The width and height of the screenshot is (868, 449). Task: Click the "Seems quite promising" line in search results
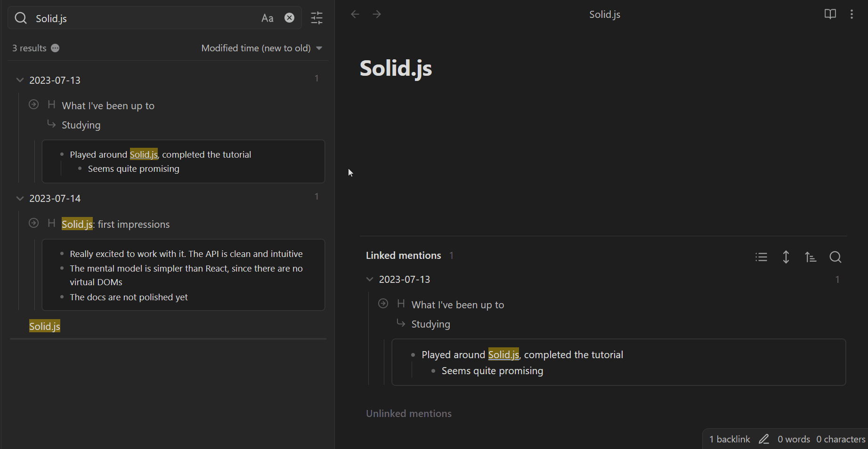pyautogui.click(x=134, y=168)
